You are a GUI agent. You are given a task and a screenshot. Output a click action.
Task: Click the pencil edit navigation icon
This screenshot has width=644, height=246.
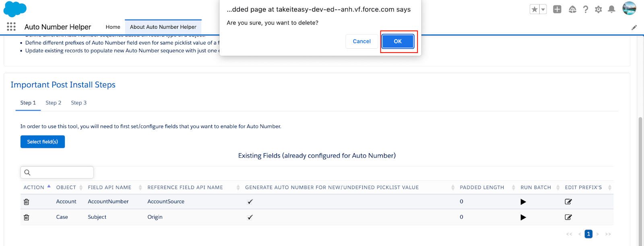pyautogui.click(x=634, y=27)
